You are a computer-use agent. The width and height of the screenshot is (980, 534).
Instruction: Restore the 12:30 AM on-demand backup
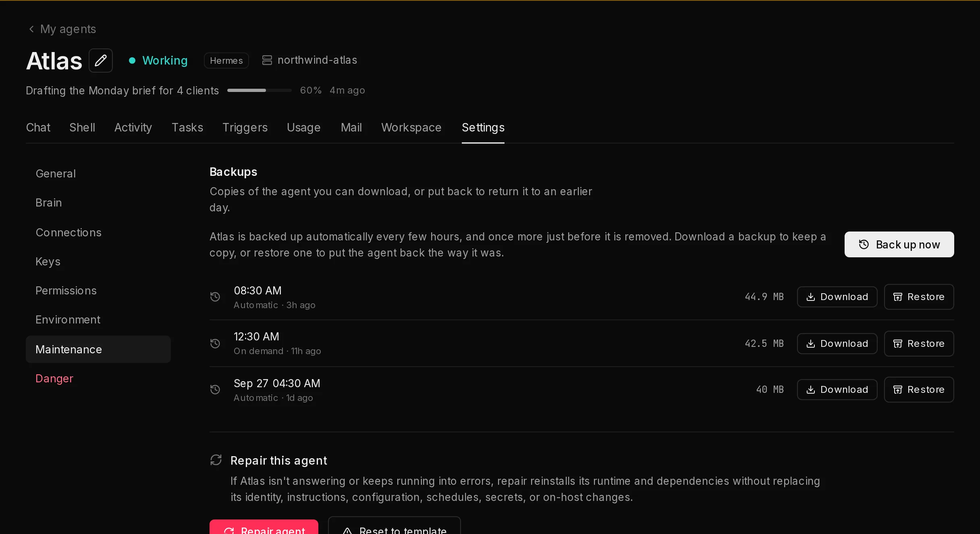[x=919, y=344]
